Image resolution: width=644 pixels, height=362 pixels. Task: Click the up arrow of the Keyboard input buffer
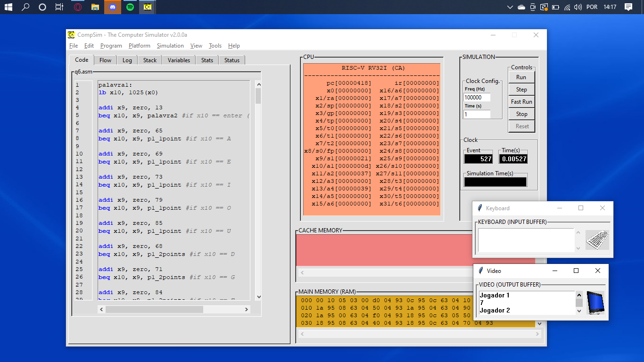(x=579, y=232)
